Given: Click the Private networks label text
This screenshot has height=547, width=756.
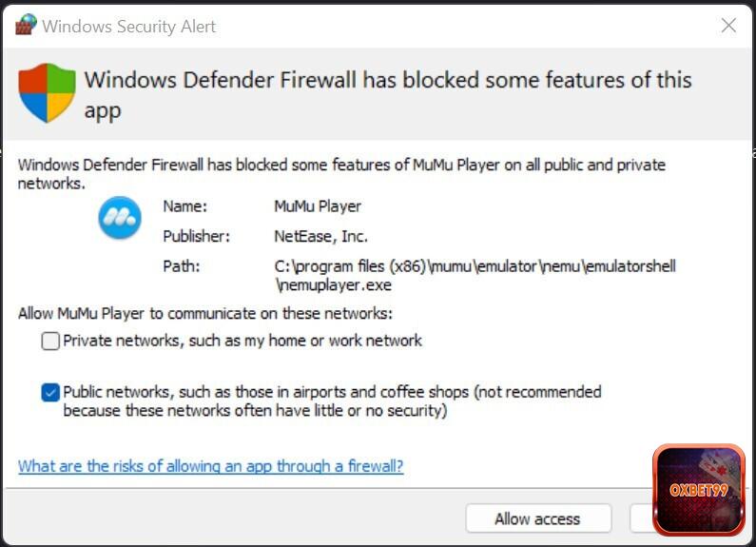Looking at the screenshot, I should pyautogui.click(x=242, y=341).
